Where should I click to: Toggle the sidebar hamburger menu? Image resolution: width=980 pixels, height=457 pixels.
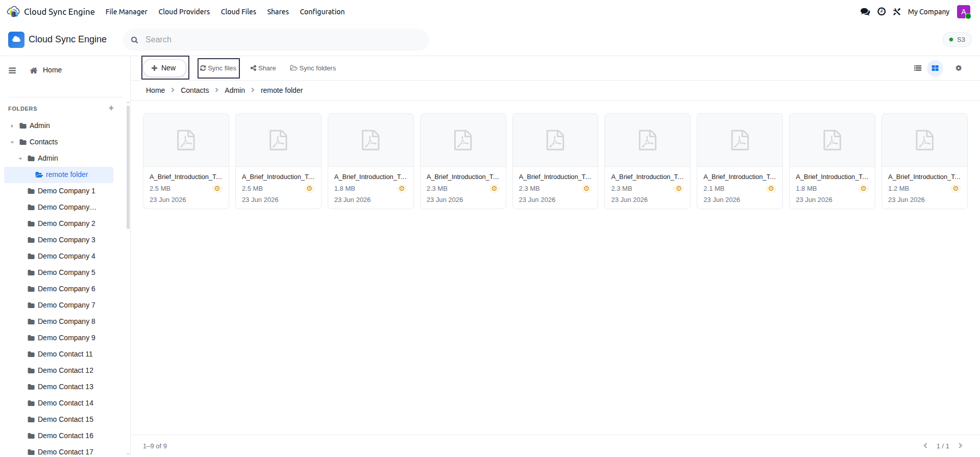(12, 70)
